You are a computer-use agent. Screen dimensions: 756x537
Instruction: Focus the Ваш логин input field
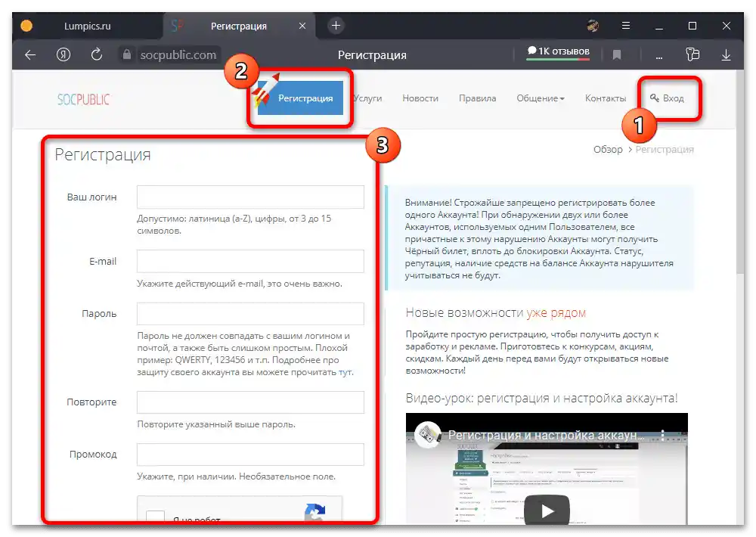click(x=250, y=197)
